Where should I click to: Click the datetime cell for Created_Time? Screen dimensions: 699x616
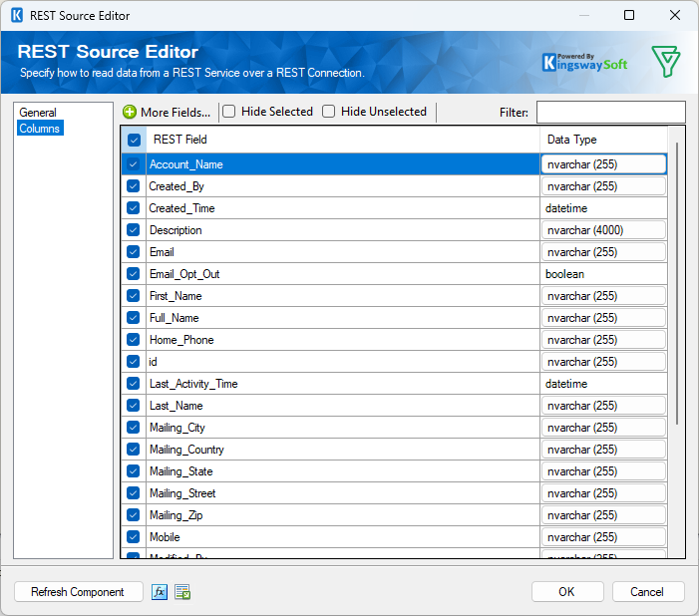603,207
